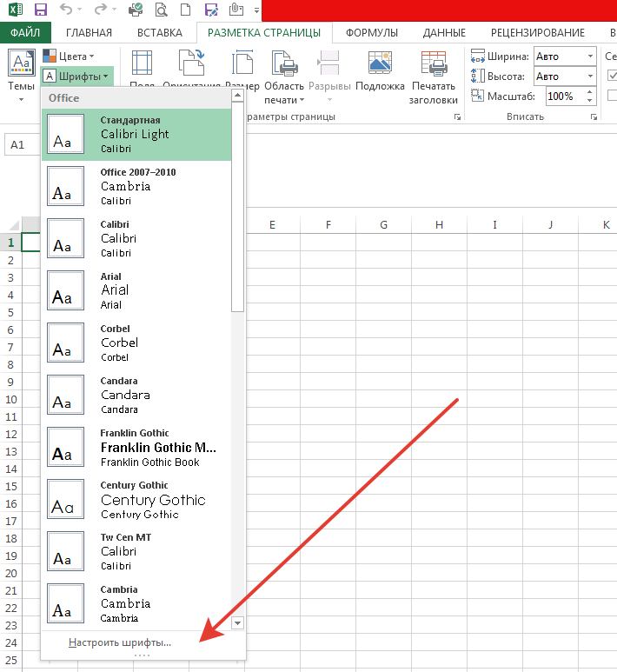617x672 pixels.
Task: Choose the Cambria font theme at bottom
Action: tap(136, 603)
